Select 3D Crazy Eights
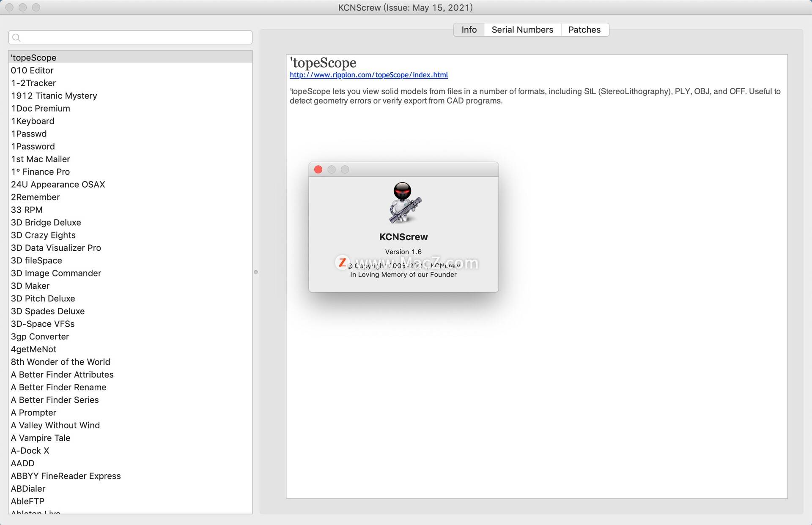Screen dimensions: 812x525 click(x=130, y=235)
